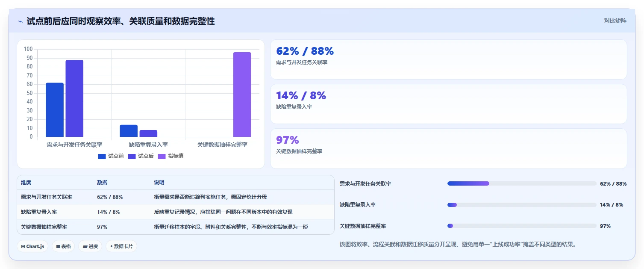Click the icon in the 表格 chip

pos(58,247)
